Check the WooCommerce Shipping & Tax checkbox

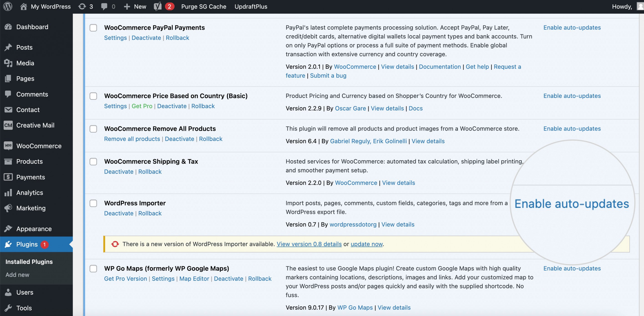point(93,162)
